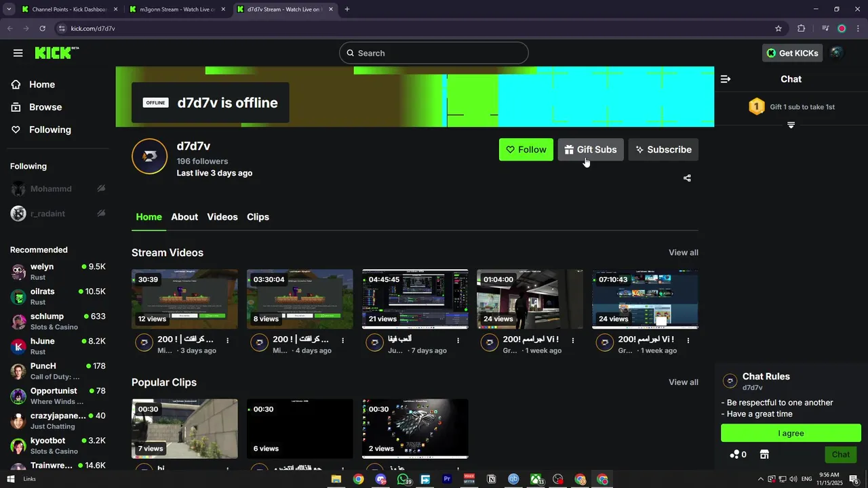Screen dimensions: 868x488
Task: Click View all for Stream Videos
Action: pyautogui.click(x=684, y=253)
